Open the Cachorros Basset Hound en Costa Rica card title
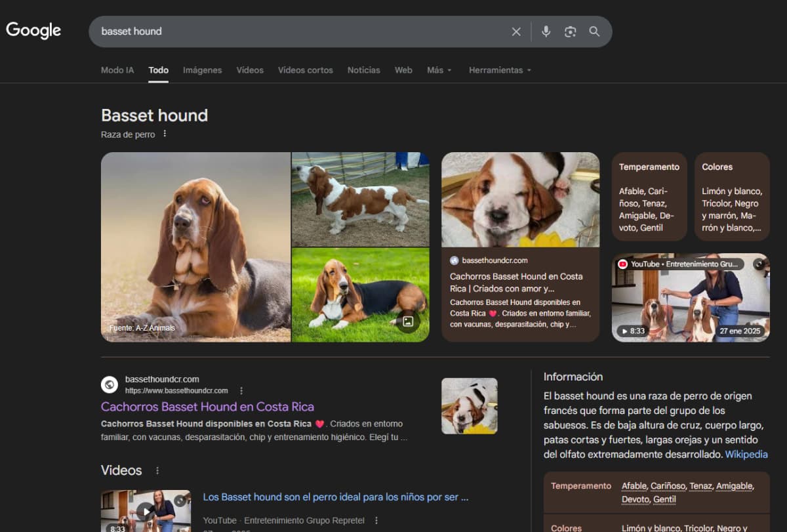This screenshot has height=532, width=787. [516, 283]
